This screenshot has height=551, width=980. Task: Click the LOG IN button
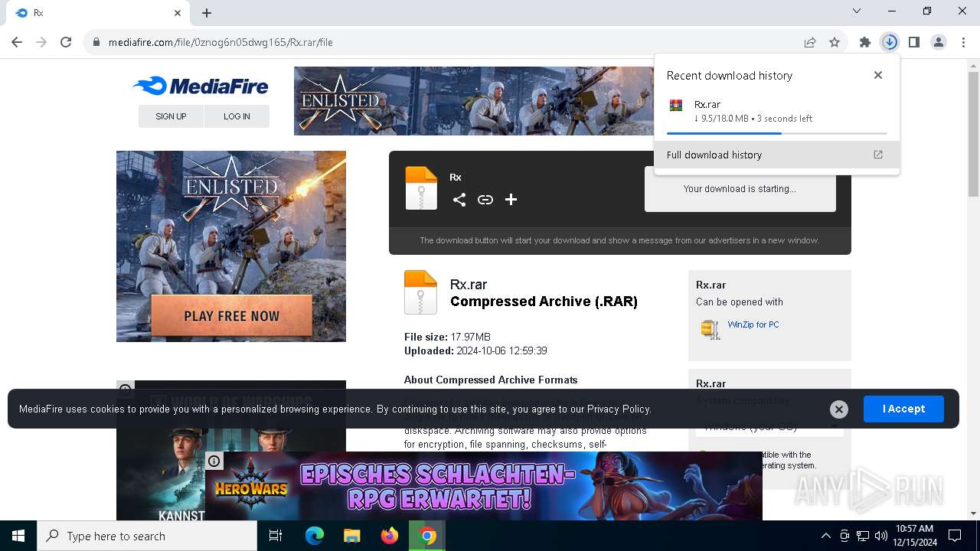[x=237, y=116]
